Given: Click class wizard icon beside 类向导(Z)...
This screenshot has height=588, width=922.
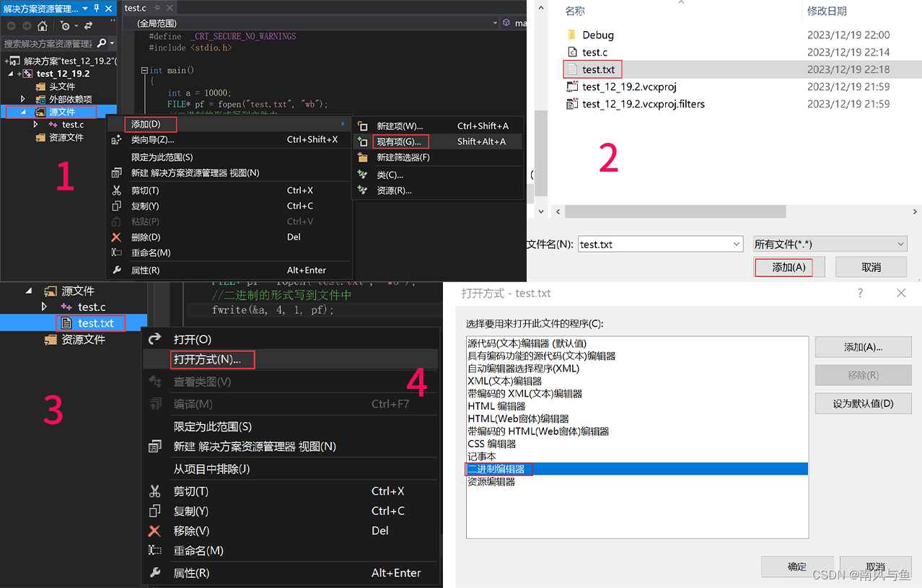Looking at the screenshot, I should tap(117, 140).
